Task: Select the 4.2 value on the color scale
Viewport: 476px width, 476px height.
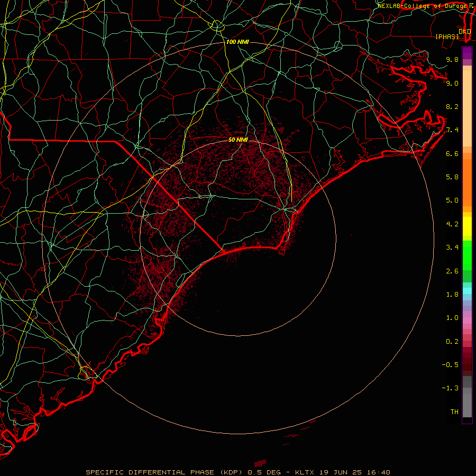Action: click(x=452, y=224)
